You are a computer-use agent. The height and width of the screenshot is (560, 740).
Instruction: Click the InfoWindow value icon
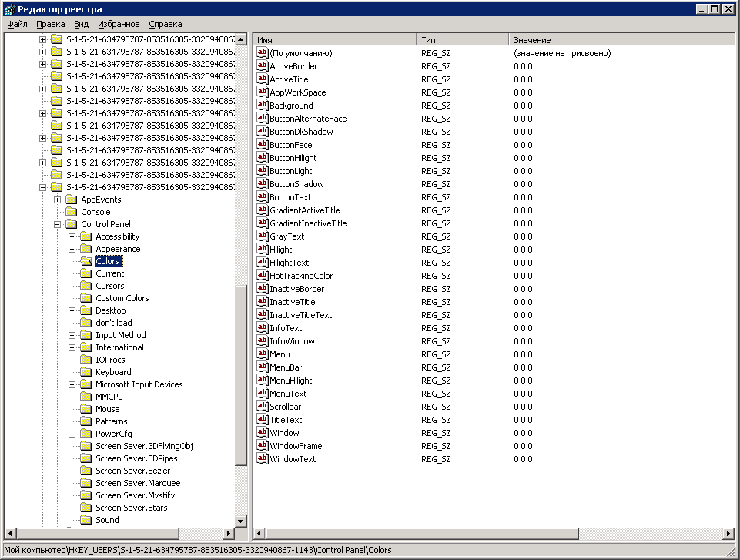click(x=263, y=340)
